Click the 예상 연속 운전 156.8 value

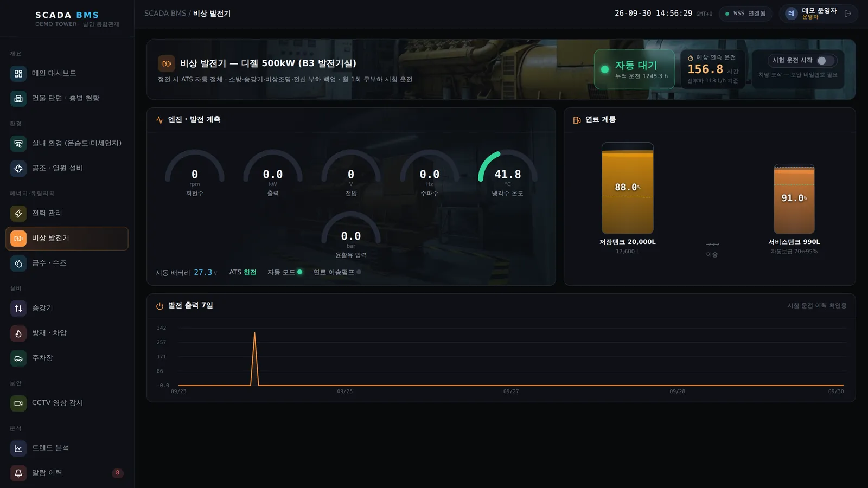(705, 69)
